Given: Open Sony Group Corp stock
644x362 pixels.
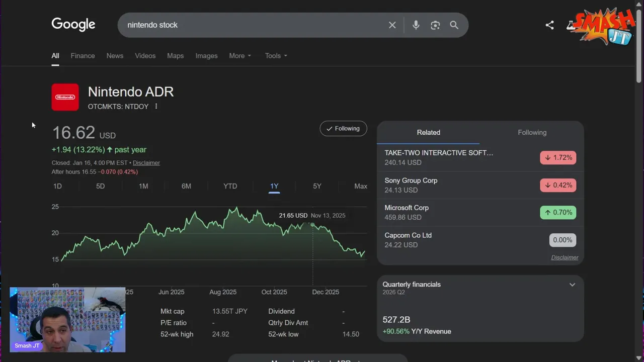Looking at the screenshot, I should 411,180.
